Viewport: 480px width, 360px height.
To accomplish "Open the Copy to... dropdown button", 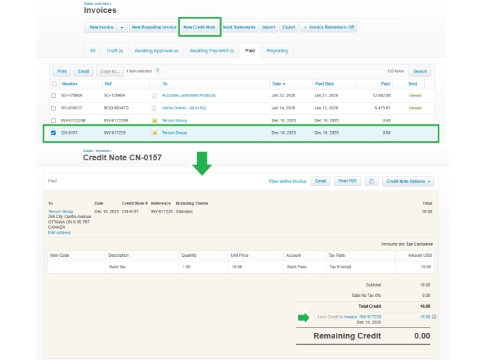I will click(110, 71).
